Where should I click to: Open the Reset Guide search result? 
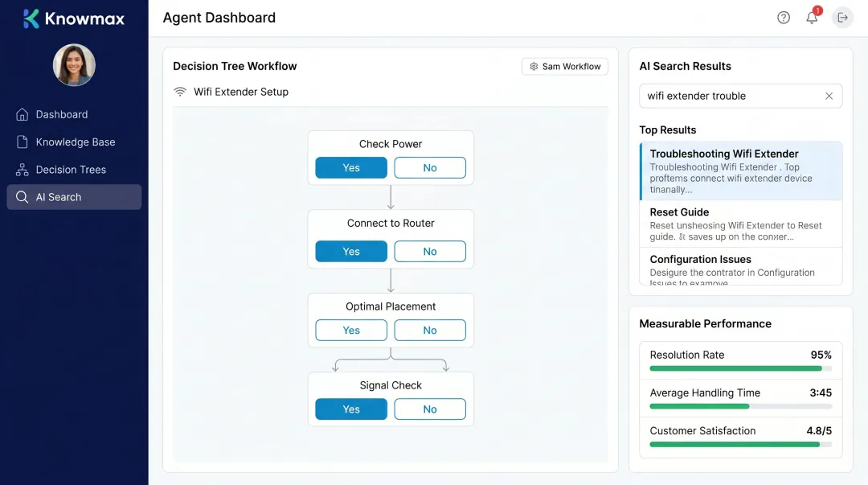(x=741, y=224)
